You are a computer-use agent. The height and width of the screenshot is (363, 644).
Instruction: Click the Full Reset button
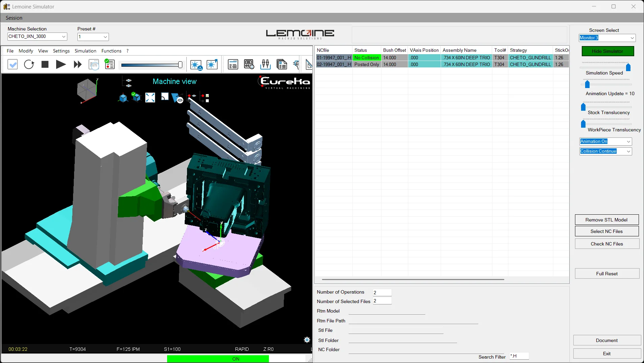coord(607,274)
